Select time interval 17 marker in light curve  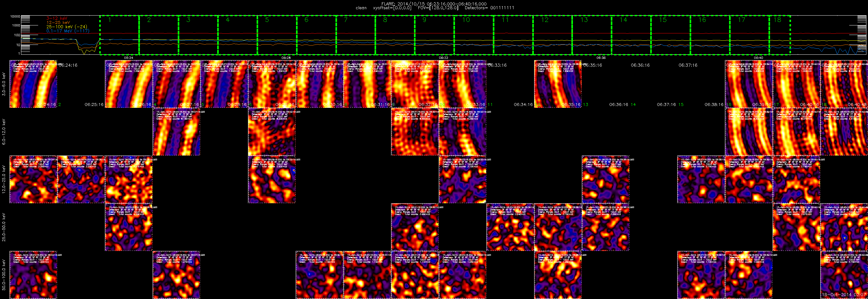(x=742, y=20)
